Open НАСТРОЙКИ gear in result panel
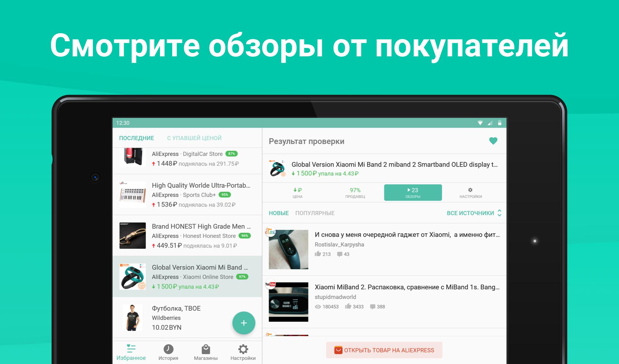This screenshot has height=364, width=619. coord(471,193)
